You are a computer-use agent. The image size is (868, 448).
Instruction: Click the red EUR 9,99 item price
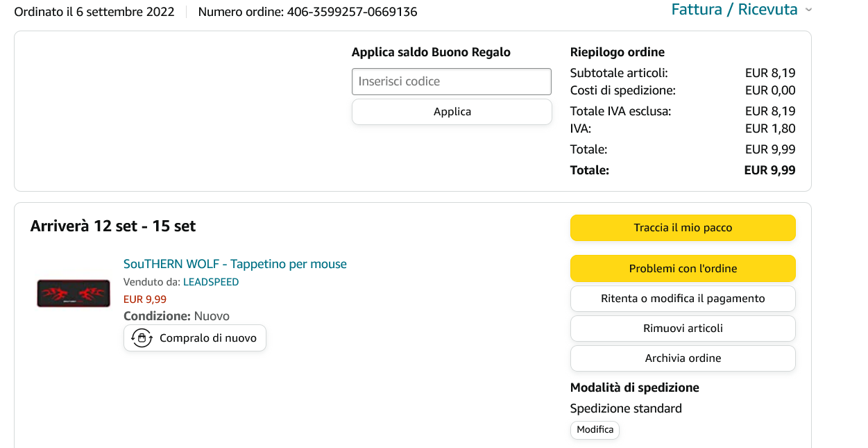point(145,299)
